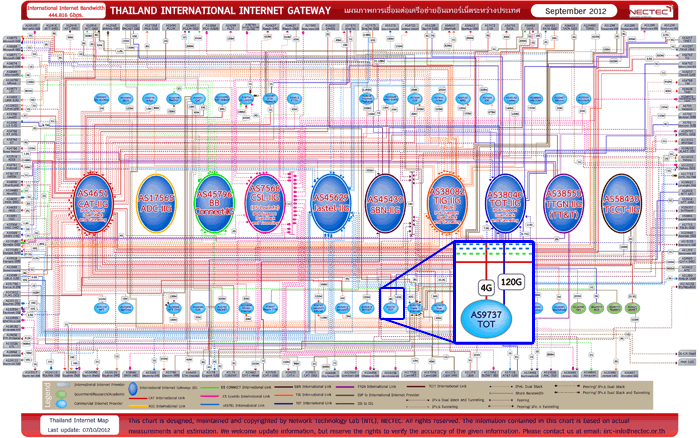Click the Thai-language subtitle in header

click(432, 11)
